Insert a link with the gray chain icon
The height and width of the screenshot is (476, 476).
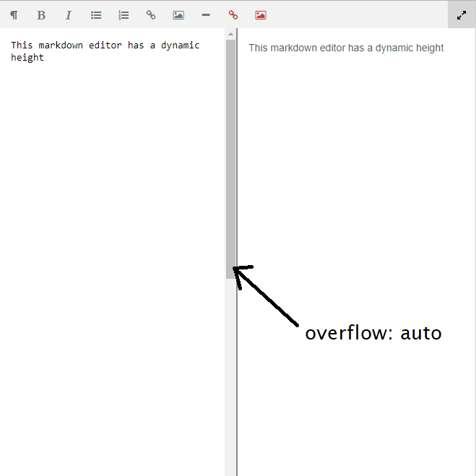click(151, 15)
